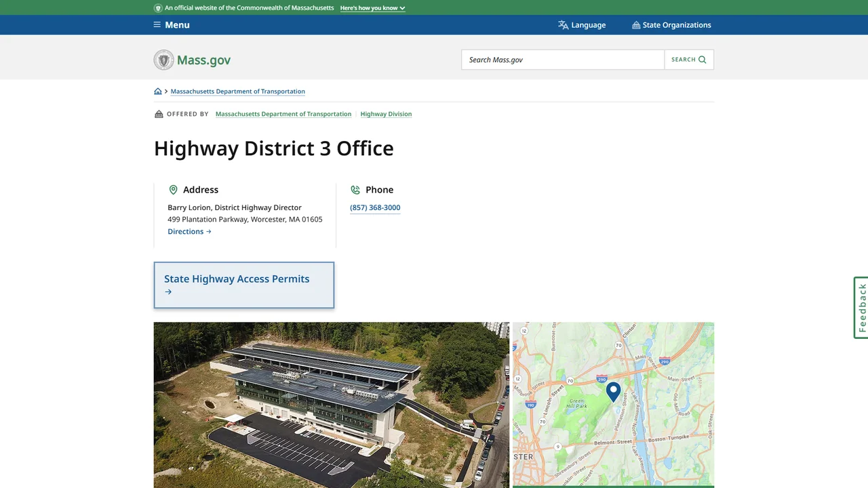Click the Directions link
Screen dimensions: 868x488
(189, 232)
